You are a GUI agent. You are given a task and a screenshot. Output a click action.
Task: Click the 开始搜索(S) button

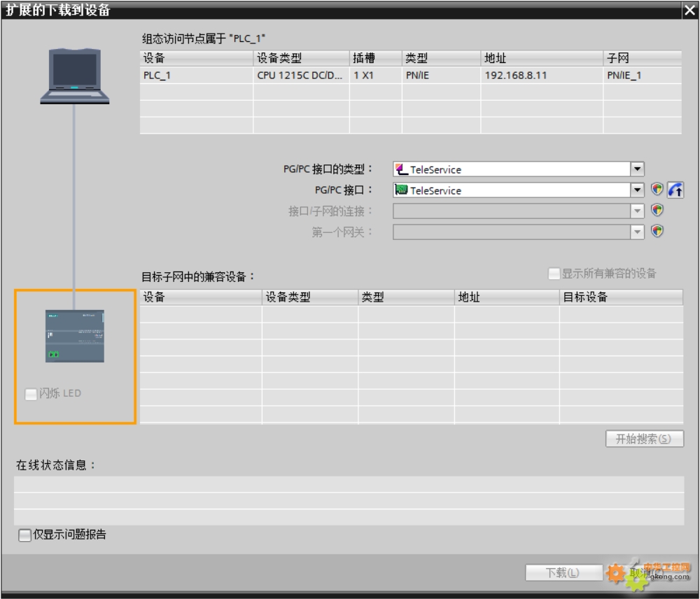click(x=644, y=439)
